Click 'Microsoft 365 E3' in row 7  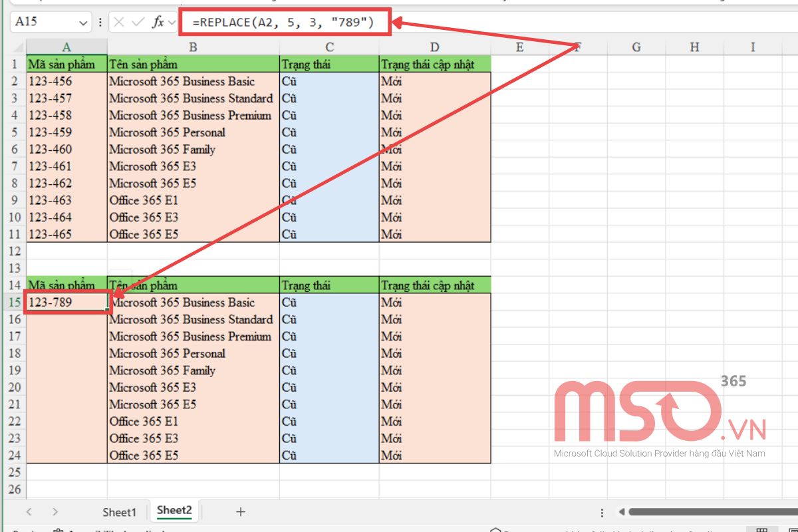pos(193,166)
